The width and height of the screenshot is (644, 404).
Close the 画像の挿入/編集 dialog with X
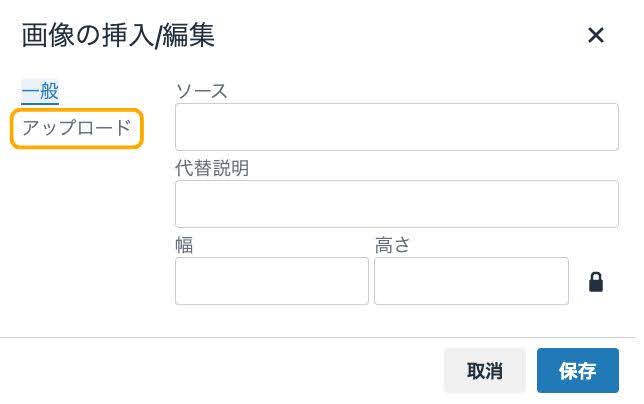click(596, 35)
